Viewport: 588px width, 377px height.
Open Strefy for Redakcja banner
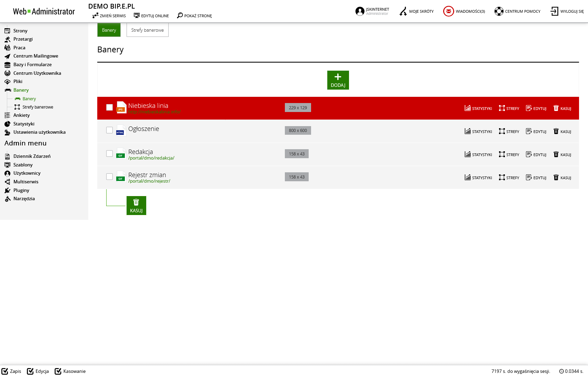click(x=509, y=154)
